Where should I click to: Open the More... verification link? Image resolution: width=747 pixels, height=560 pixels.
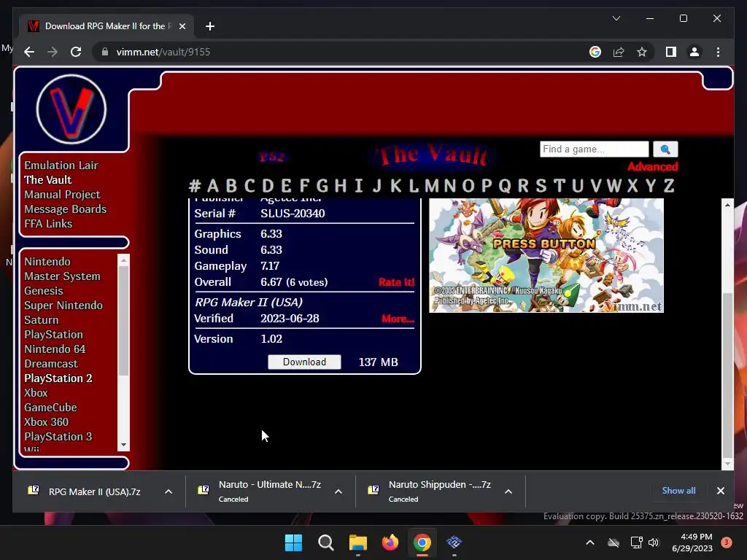pos(398,319)
